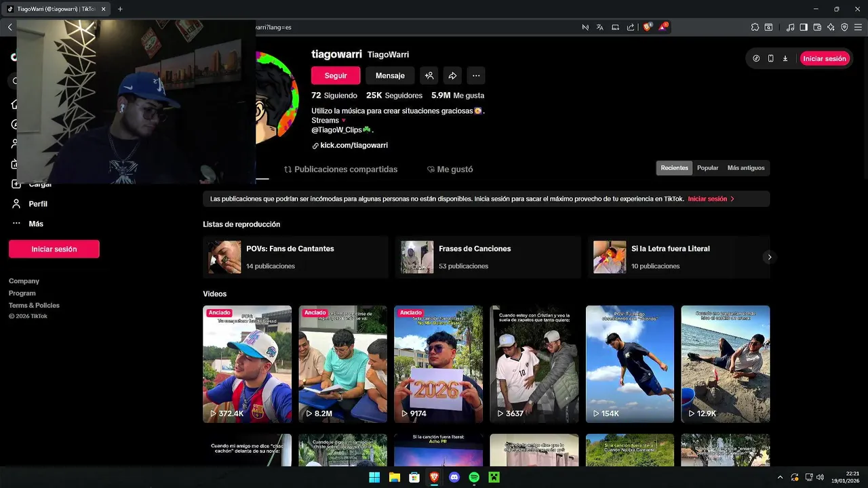Click the browser share page icon
The image size is (868, 488).
click(x=631, y=27)
